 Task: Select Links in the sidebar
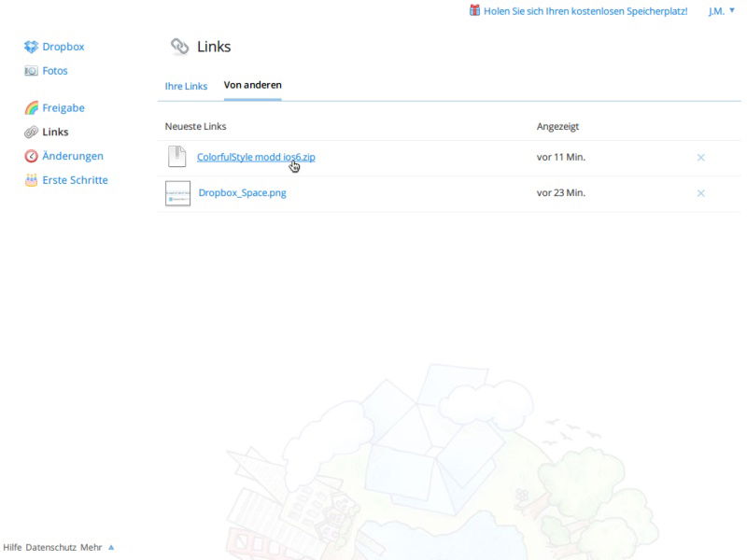pyautogui.click(x=55, y=132)
